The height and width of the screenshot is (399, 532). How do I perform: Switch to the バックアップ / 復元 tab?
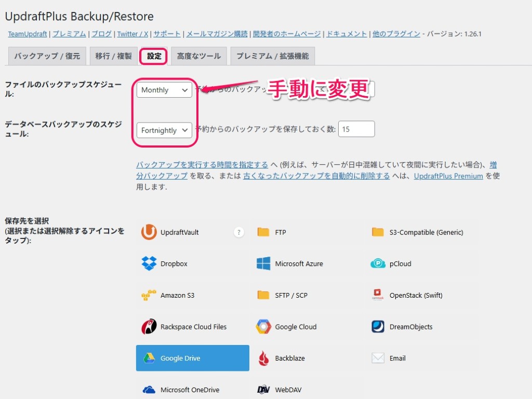point(47,56)
